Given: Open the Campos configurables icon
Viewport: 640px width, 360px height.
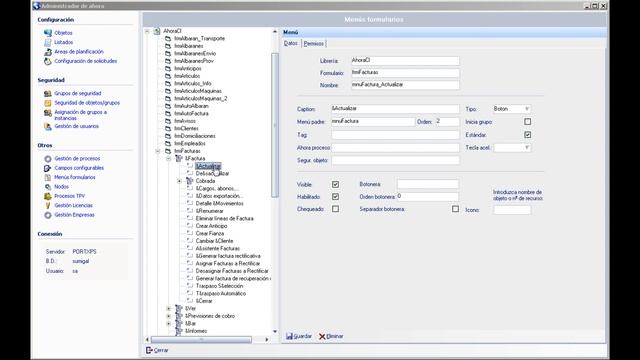Looking at the screenshot, I should (x=48, y=168).
